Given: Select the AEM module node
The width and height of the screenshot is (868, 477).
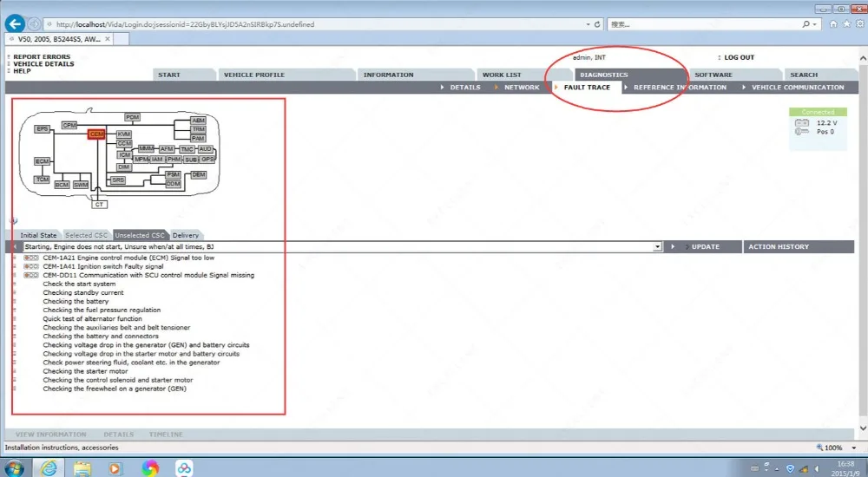Looking at the screenshot, I should (x=198, y=120).
